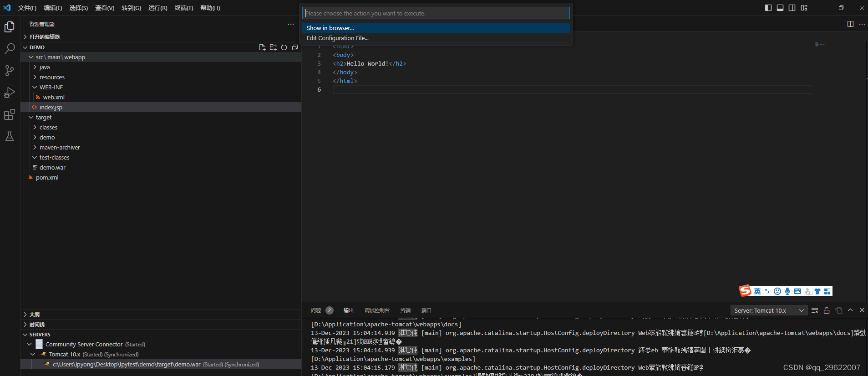This screenshot has width=868, height=376.
Task: Split the editor to the right
Action: (850, 24)
